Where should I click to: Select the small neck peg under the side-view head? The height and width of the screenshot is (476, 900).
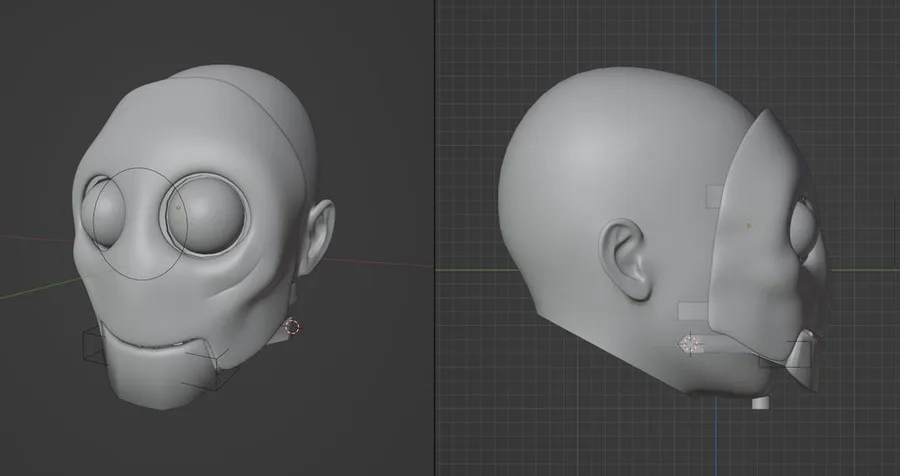[x=761, y=403]
